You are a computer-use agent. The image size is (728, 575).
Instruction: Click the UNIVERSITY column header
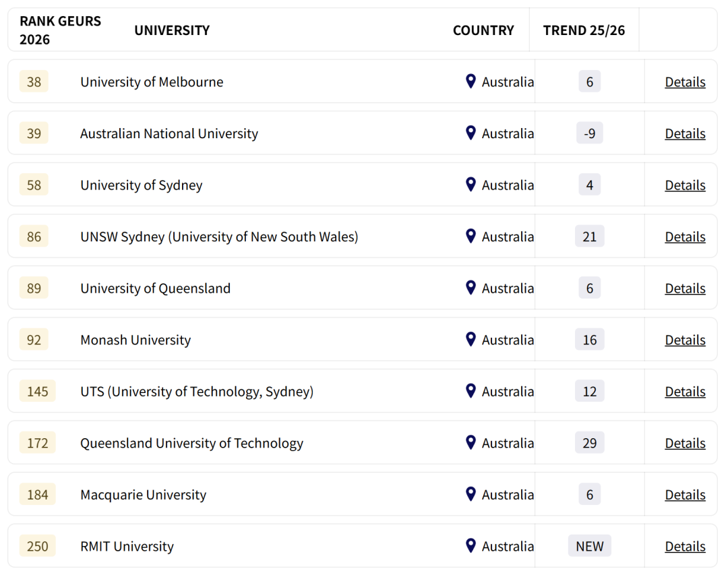[172, 30]
